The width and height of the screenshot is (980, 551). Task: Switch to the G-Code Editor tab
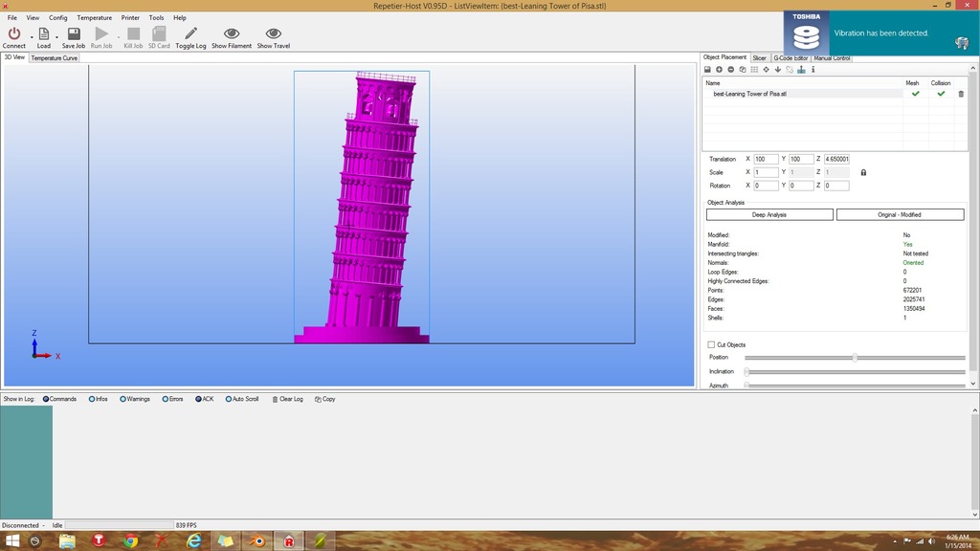(791, 58)
